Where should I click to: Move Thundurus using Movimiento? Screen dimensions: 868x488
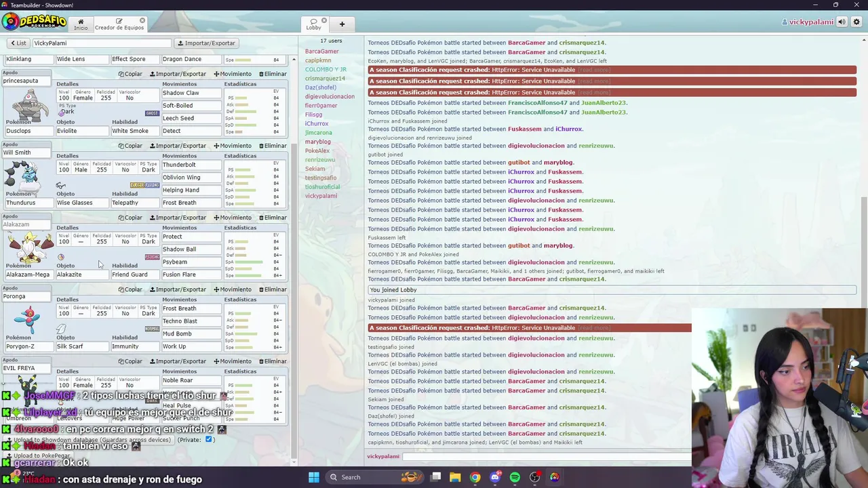pyautogui.click(x=232, y=146)
